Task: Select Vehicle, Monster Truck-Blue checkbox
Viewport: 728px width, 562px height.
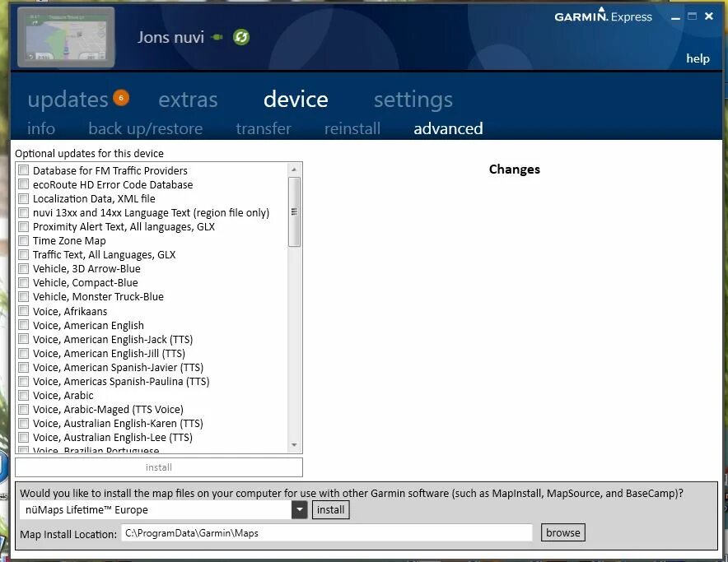Action: point(24,296)
